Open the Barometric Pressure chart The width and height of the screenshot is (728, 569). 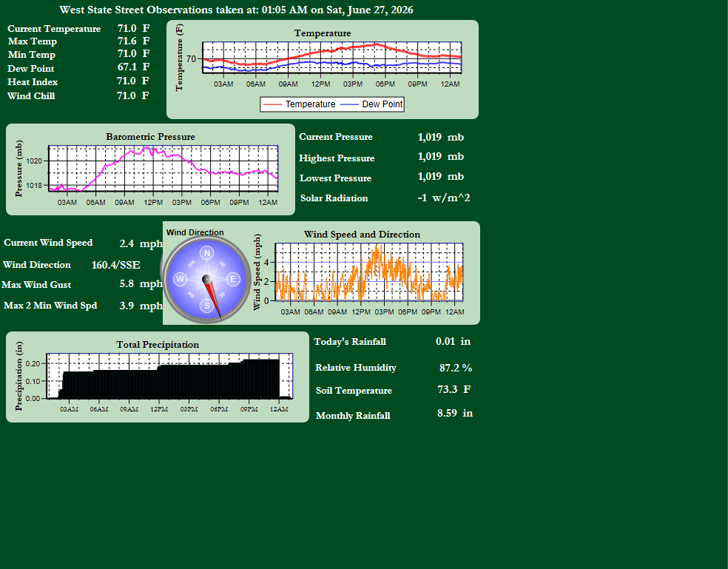point(150,169)
